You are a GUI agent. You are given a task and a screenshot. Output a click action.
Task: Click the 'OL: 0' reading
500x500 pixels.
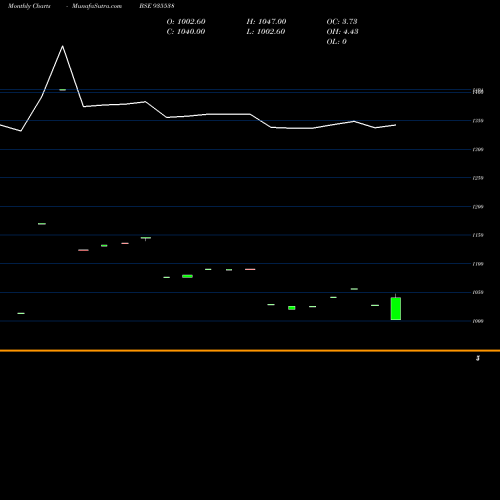(337, 42)
